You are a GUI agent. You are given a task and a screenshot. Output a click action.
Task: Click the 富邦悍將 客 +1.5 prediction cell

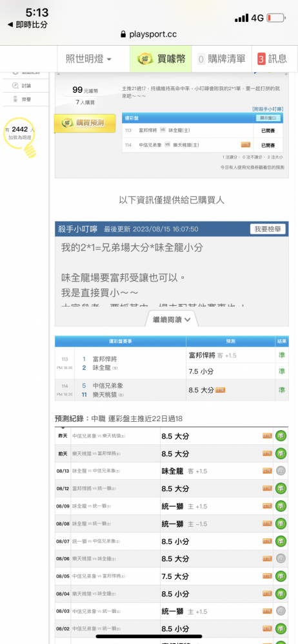point(230,355)
